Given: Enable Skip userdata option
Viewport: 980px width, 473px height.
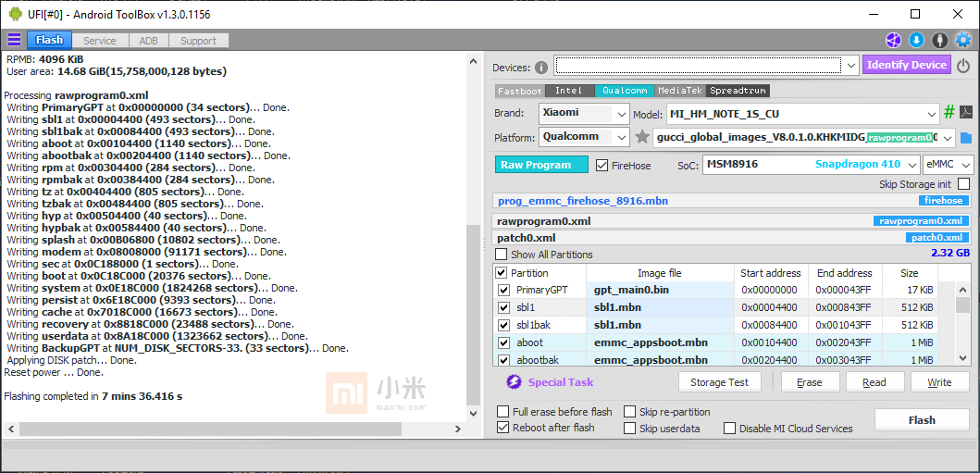Looking at the screenshot, I should 629,429.
